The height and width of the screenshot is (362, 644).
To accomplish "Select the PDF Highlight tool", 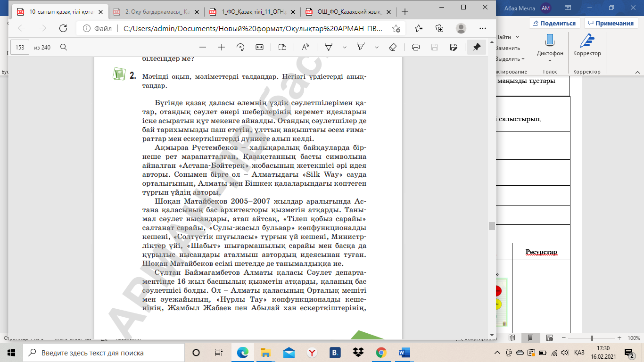I will [361, 47].
